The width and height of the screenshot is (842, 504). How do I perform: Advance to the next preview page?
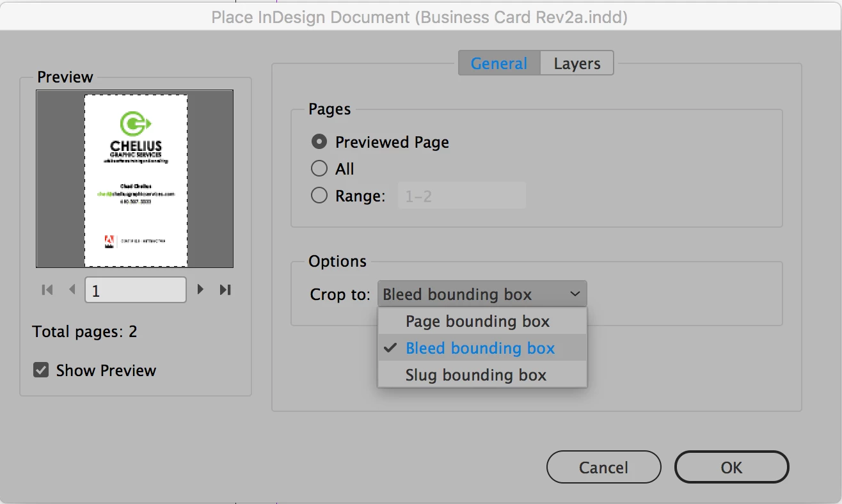coord(200,290)
